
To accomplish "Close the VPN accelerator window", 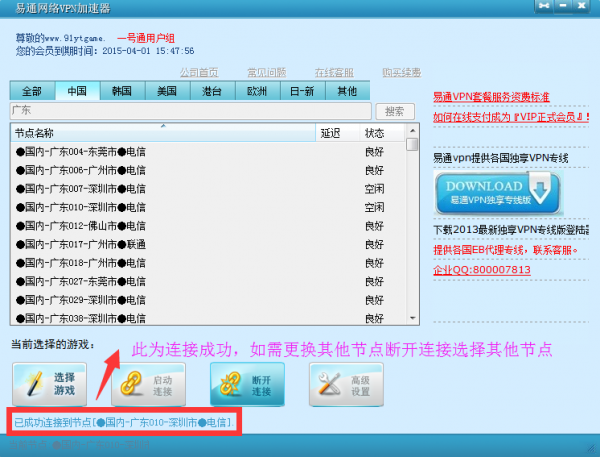I will pyautogui.click(x=582, y=6).
